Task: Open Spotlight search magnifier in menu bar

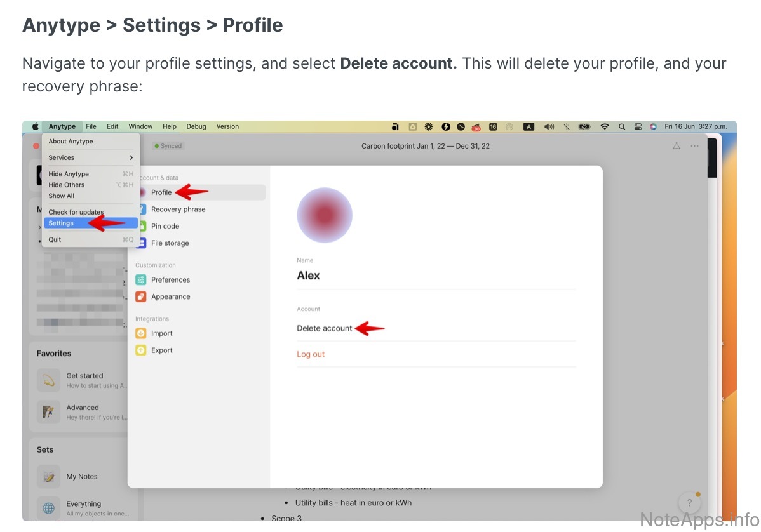Action: 621,127
